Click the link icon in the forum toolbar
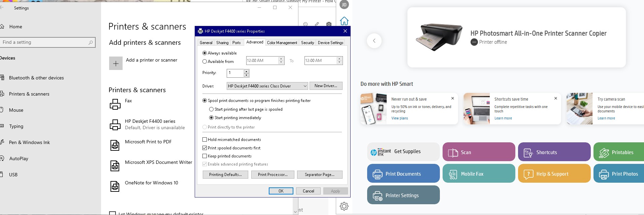Screen dimensions: 644x215 tap(317, 24)
